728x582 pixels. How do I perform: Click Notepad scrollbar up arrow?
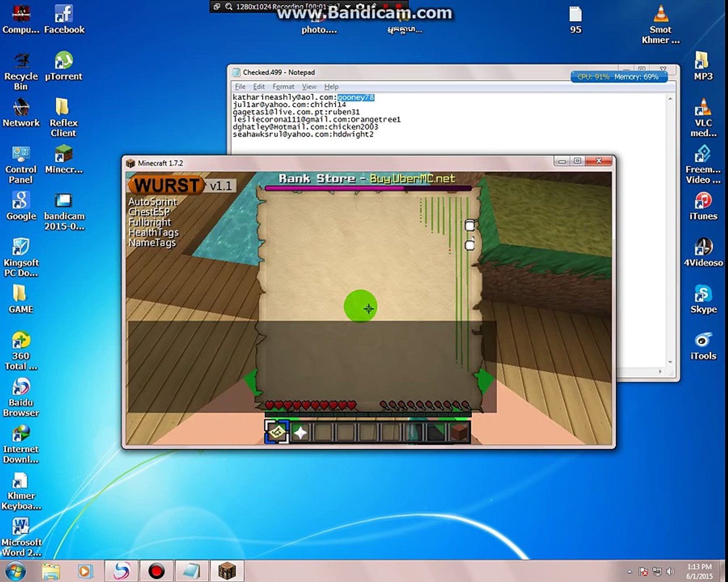coord(670,99)
